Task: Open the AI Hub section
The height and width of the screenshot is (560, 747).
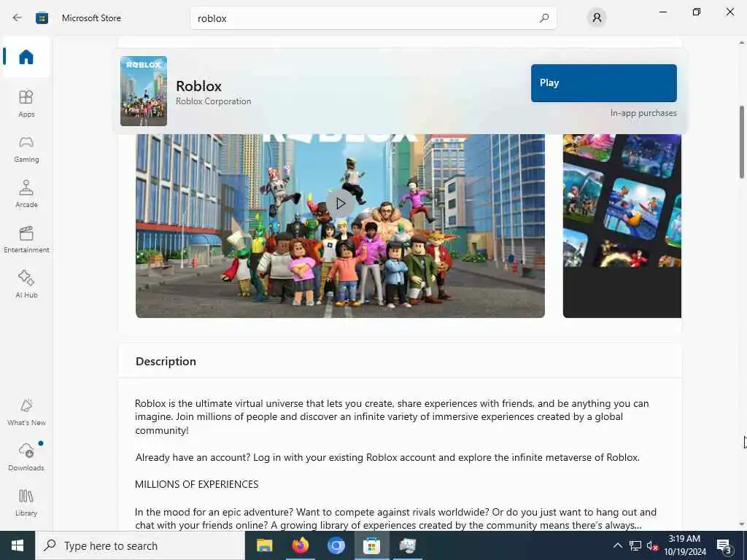Action: pyautogui.click(x=26, y=284)
